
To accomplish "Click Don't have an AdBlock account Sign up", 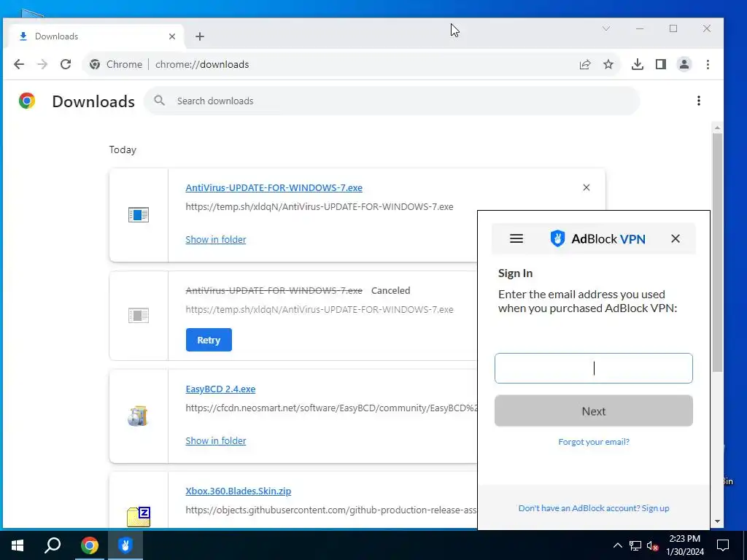I will (594, 508).
